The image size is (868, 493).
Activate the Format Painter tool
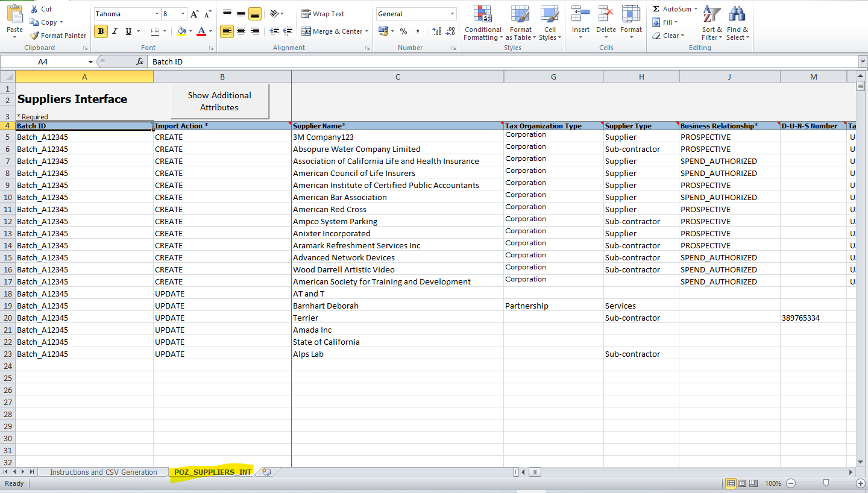click(x=58, y=36)
